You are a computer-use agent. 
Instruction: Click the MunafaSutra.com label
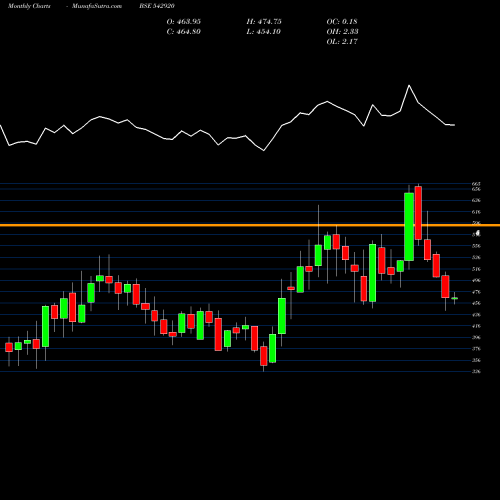coord(97,6)
